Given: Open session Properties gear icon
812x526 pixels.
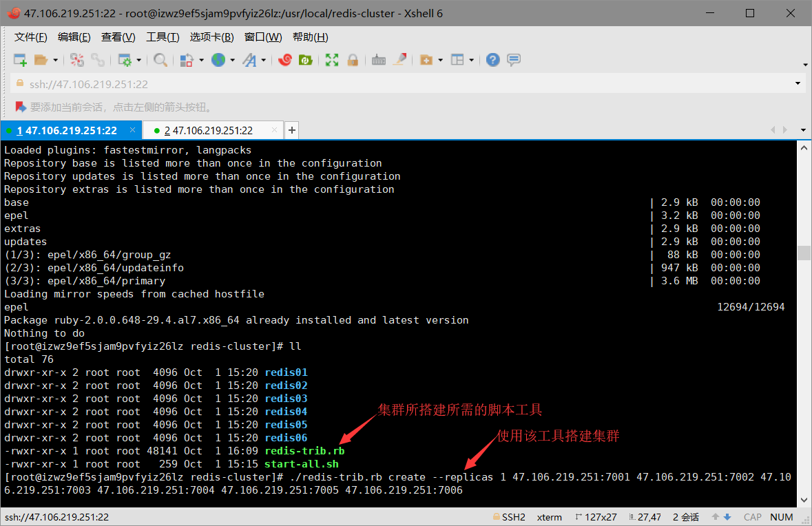Looking at the screenshot, I should (x=125, y=60).
